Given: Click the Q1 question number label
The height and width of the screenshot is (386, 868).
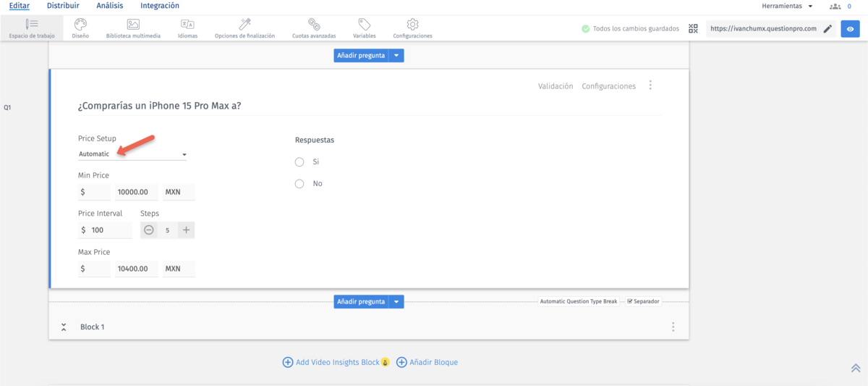Looking at the screenshot, I should 7,107.
